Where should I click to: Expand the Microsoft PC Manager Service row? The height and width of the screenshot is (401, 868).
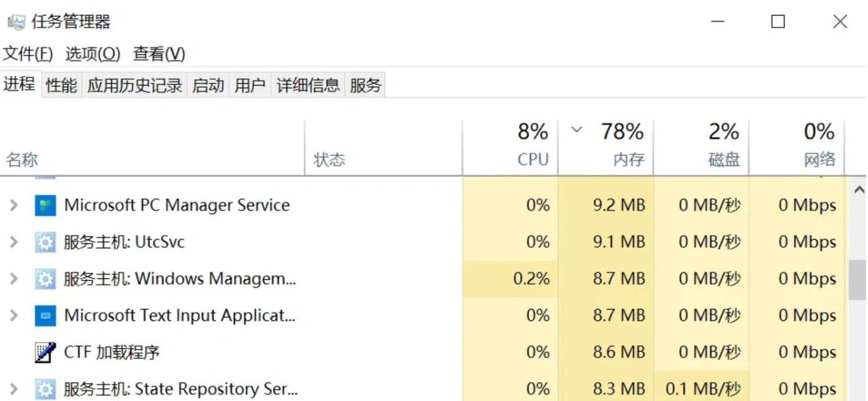pyautogui.click(x=14, y=205)
